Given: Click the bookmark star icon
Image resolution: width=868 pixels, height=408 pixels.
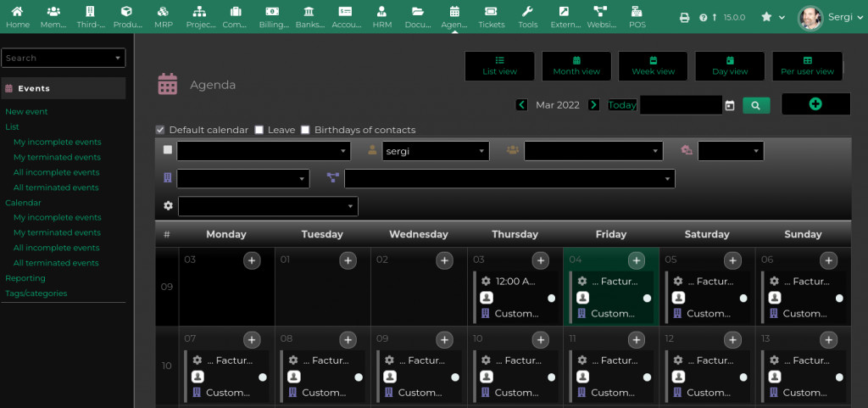Looking at the screenshot, I should tap(766, 17).
